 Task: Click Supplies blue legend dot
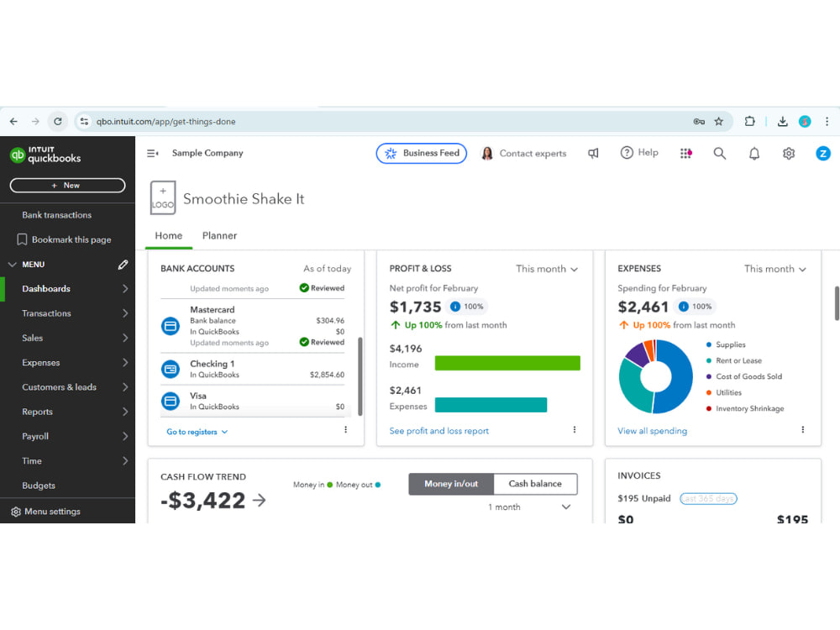709,344
